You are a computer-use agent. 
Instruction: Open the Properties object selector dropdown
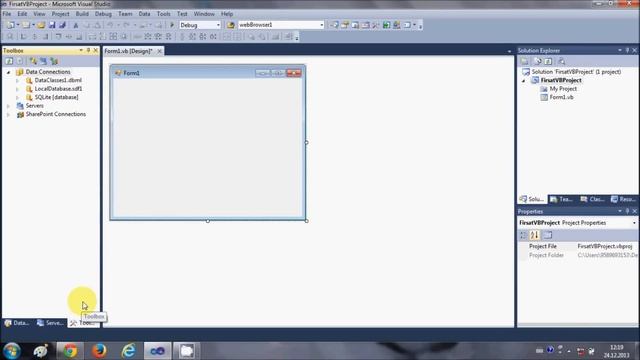[x=634, y=223]
